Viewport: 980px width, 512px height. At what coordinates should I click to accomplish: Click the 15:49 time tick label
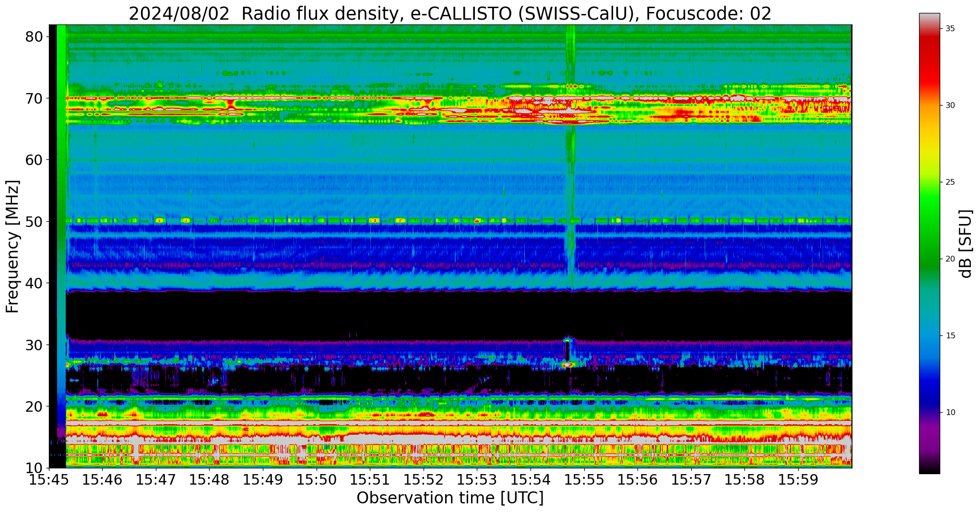(263, 480)
